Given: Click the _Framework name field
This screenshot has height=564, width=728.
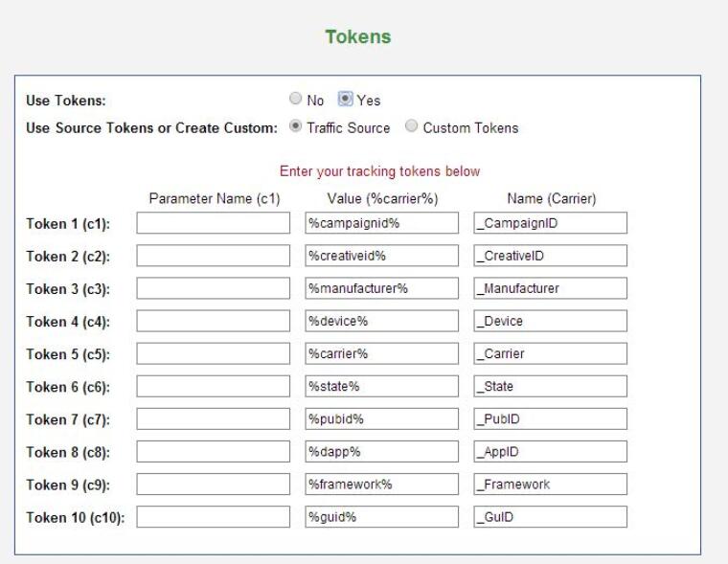Looking at the screenshot, I should pos(550,484).
